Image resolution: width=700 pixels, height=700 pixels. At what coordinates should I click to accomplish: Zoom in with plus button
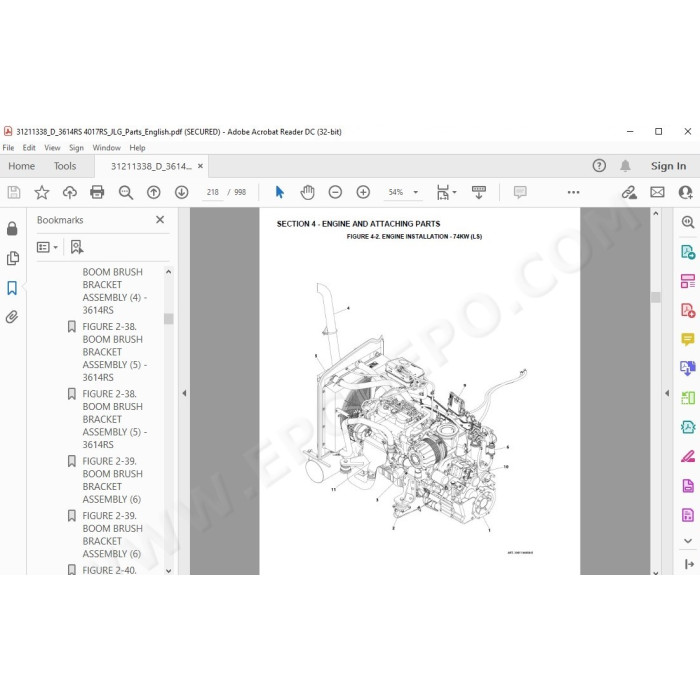coord(363,192)
